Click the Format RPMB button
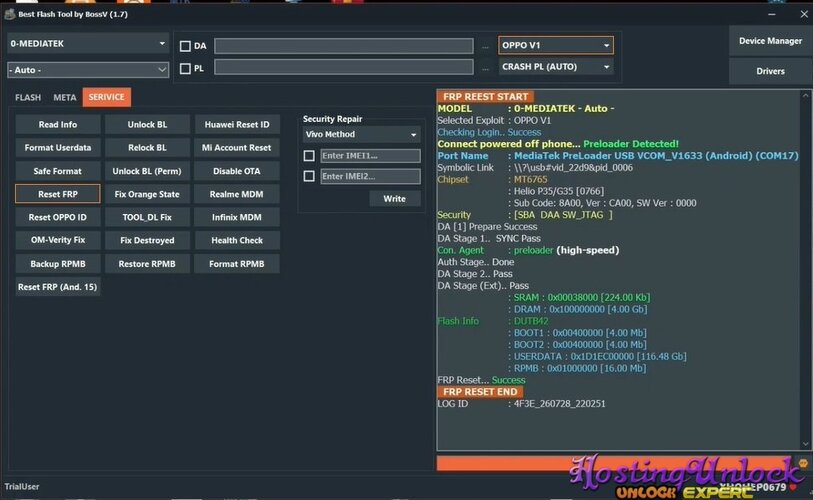The image size is (813, 500). (x=237, y=263)
